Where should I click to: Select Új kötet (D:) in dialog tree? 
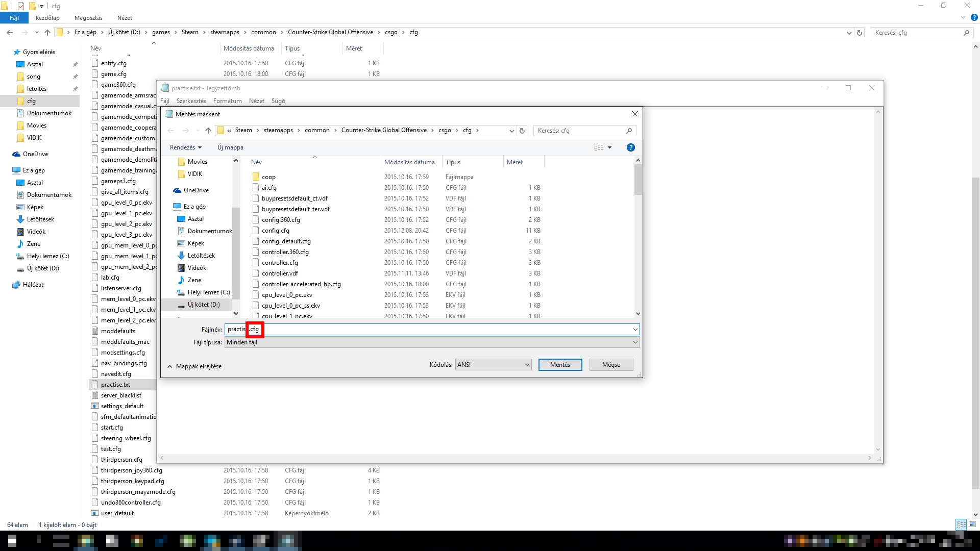point(203,305)
